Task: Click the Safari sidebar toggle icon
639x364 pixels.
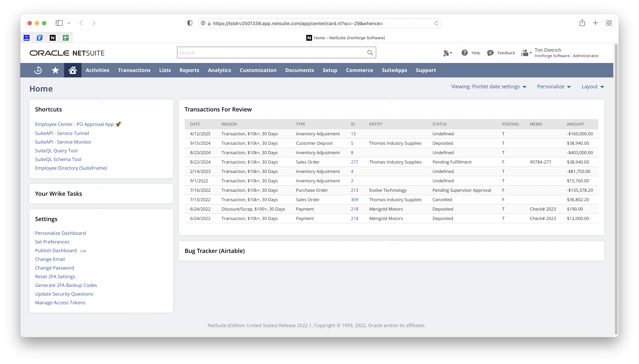Action: 59,23
